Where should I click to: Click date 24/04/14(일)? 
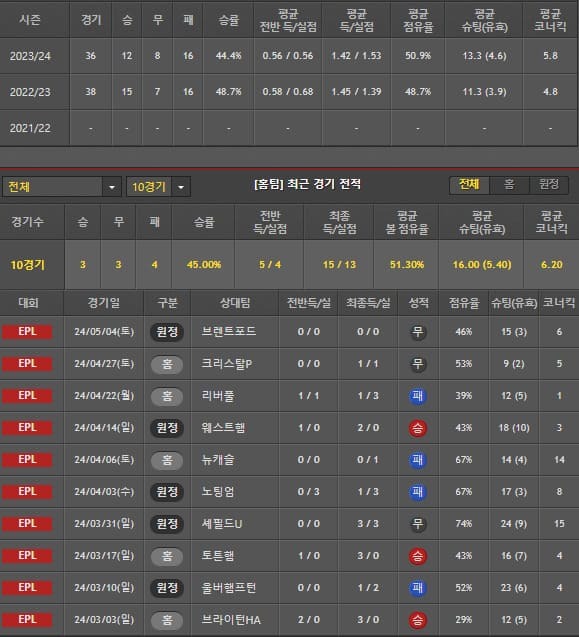104,427
